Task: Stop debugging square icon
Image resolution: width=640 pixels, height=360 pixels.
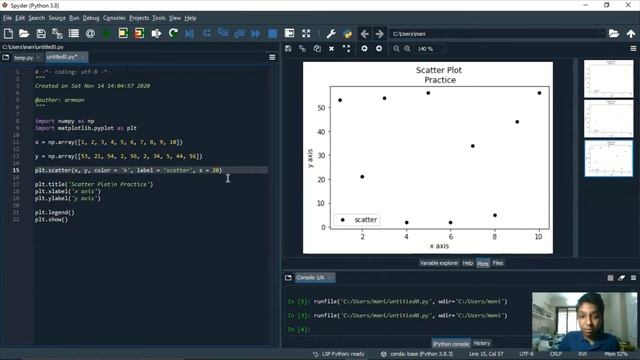Action: (272, 33)
